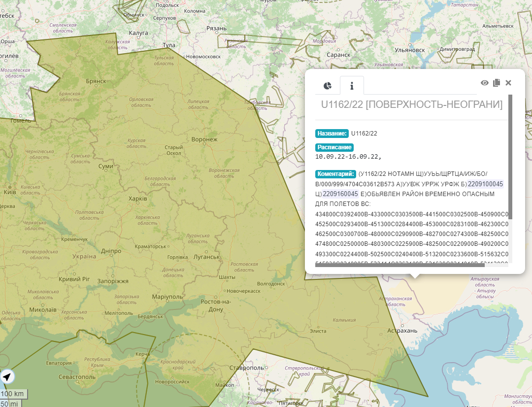Switch to the pie-chart tab in popup
532x407 pixels.
coord(328,86)
